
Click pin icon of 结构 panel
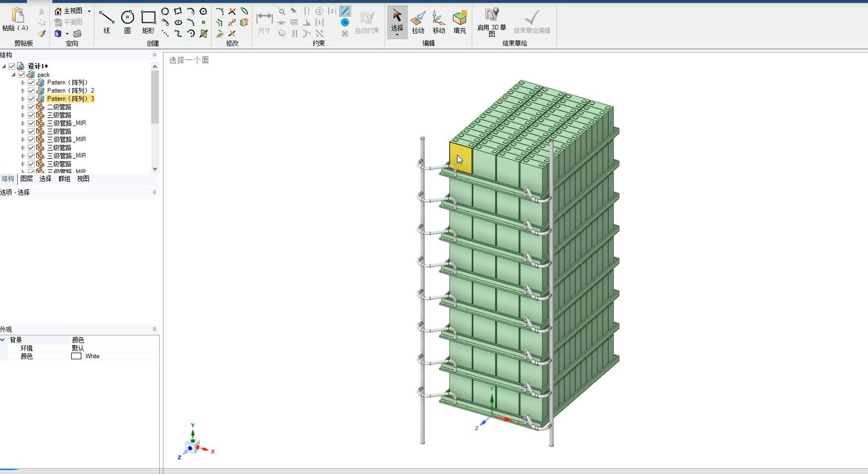[155, 55]
